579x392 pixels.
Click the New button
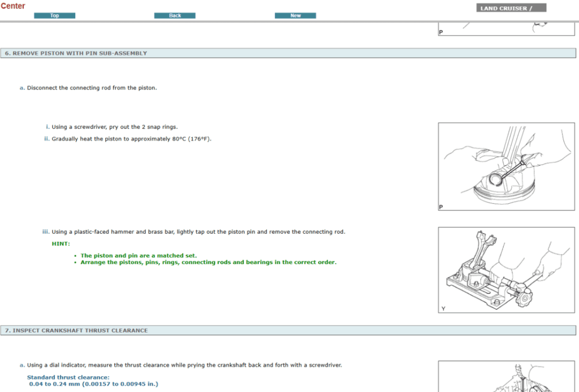(x=295, y=15)
